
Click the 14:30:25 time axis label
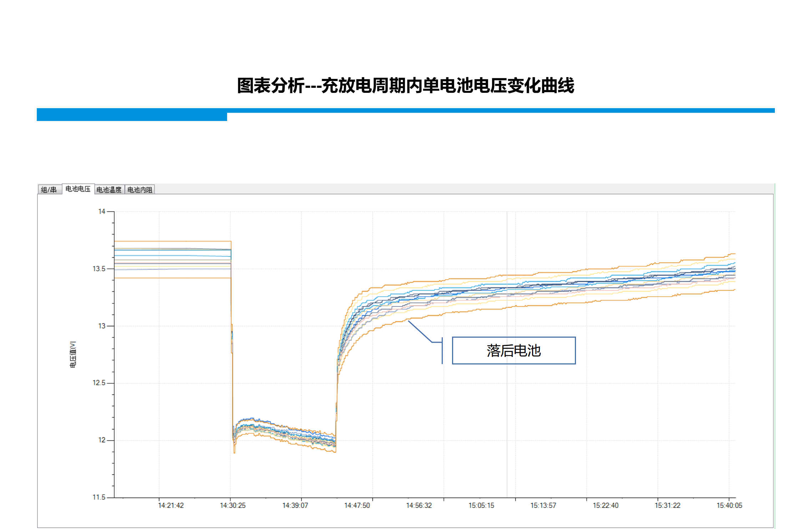233,505
